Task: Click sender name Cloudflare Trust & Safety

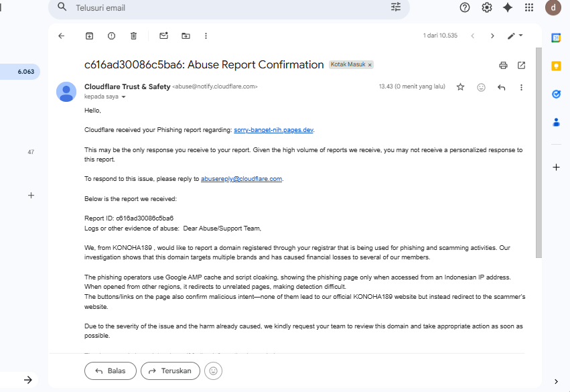Action: tap(127, 86)
